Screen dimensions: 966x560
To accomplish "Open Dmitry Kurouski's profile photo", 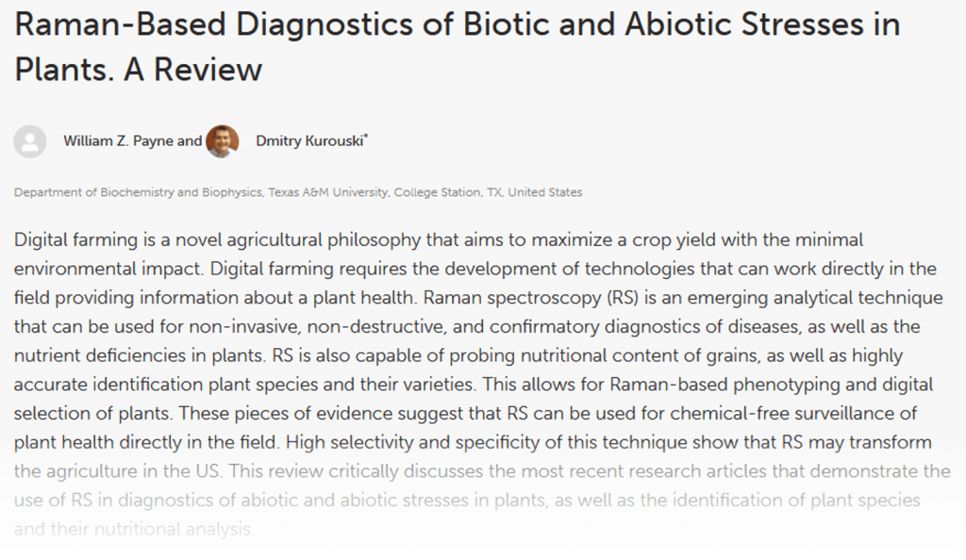I will [x=223, y=141].
